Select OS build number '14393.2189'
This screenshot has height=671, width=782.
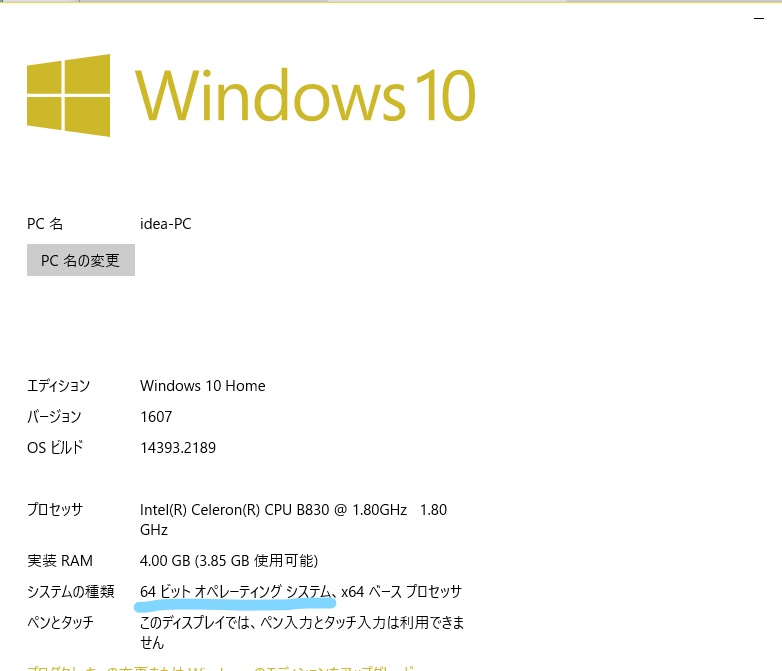click(x=178, y=447)
